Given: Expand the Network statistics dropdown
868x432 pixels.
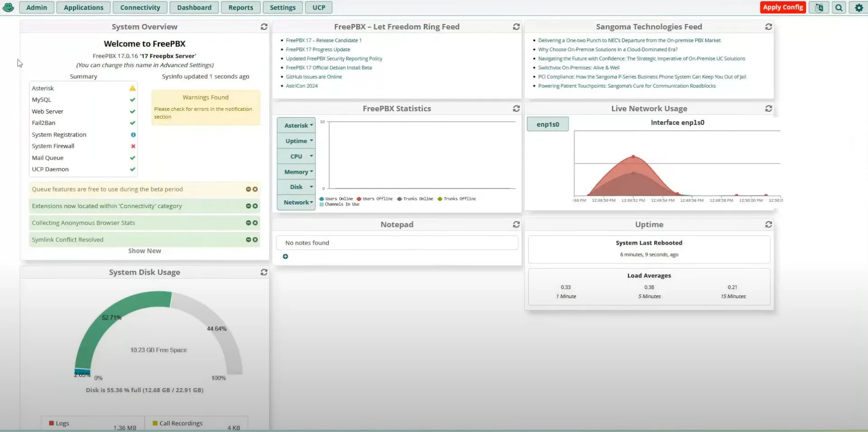Looking at the screenshot, I should (296, 202).
